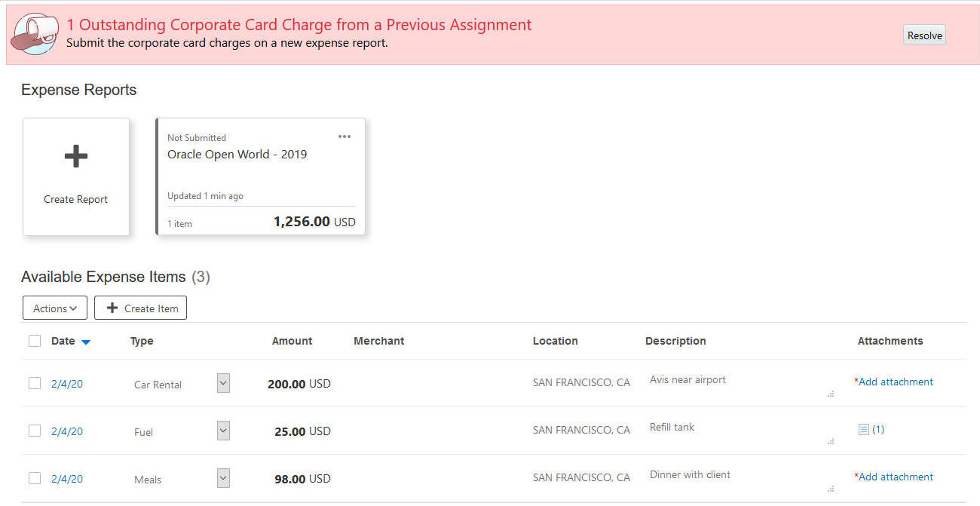The height and width of the screenshot is (506, 980).
Task: Open the three-dot menu on Oracle Open World report
Action: pos(345,136)
